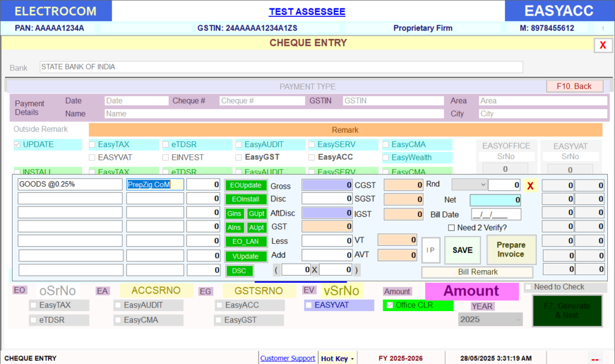
Task: Click the Bill Remark button
Action: pos(477,272)
